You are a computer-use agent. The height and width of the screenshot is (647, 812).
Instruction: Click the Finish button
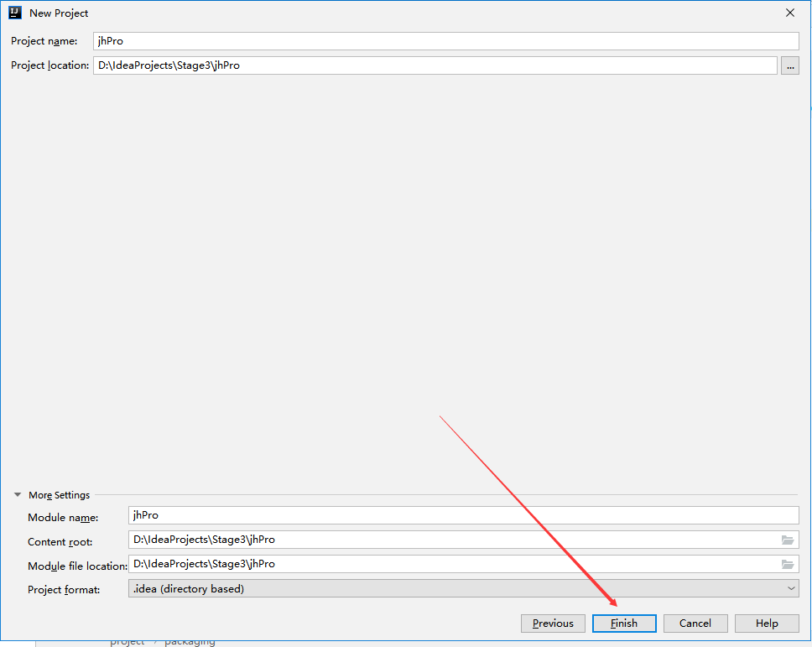(624, 624)
